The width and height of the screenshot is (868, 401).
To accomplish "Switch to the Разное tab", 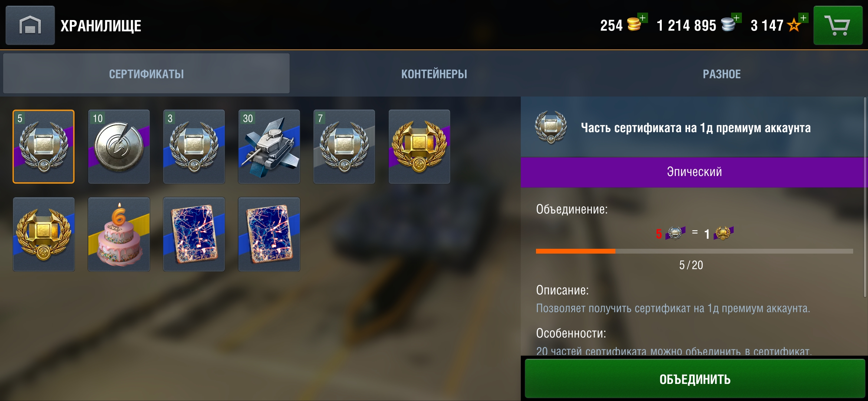I will coord(721,74).
